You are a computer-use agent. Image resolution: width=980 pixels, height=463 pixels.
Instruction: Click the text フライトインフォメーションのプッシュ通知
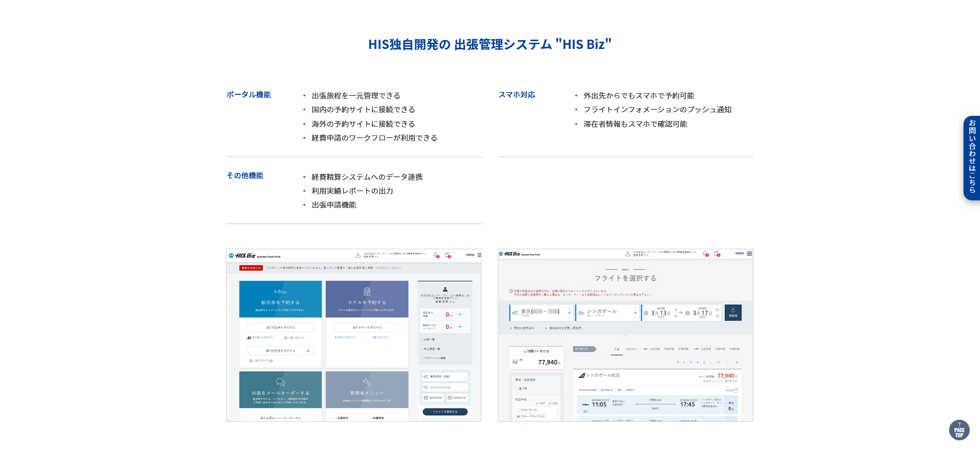(x=657, y=110)
